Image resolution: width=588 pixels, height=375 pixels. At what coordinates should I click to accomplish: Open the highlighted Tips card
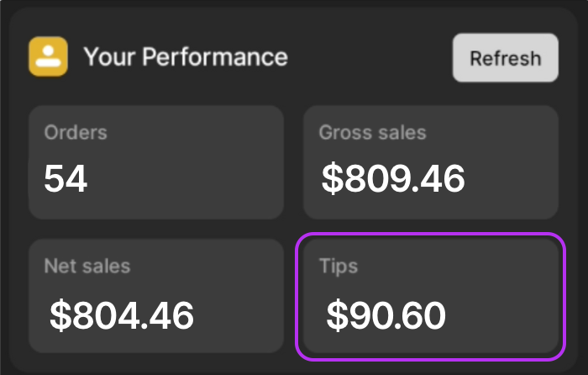pyautogui.click(x=431, y=297)
